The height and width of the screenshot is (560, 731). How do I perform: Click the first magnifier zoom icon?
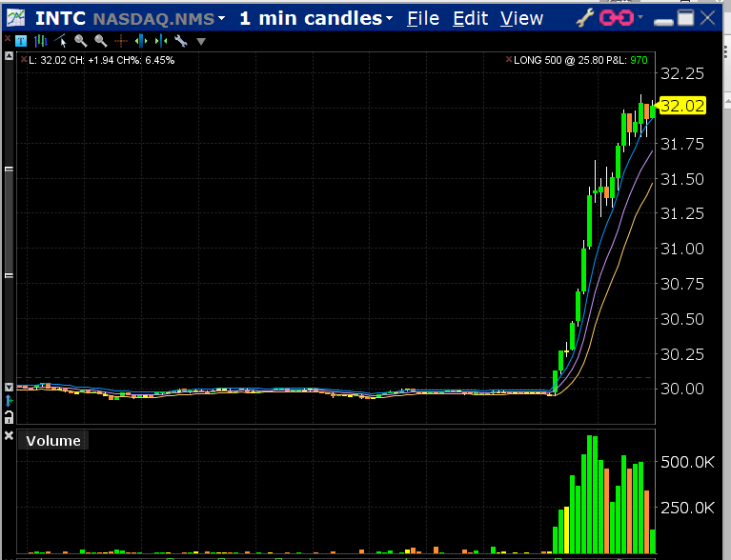(x=80, y=40)
